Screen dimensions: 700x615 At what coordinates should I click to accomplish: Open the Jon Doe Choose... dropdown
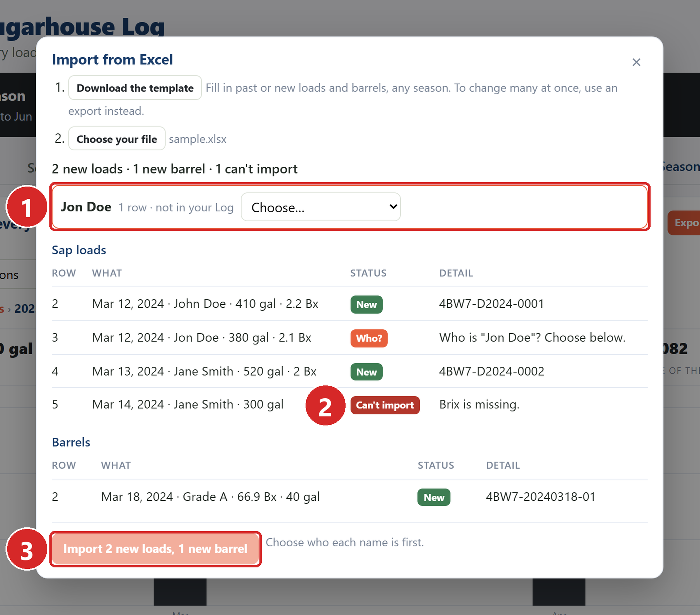coord(321,207)
